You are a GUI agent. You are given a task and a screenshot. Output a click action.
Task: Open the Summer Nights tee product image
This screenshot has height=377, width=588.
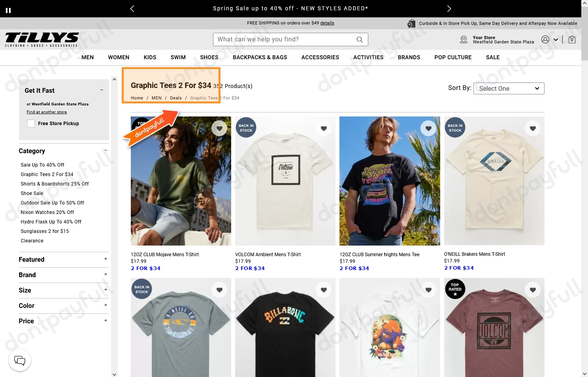point(390,181)
